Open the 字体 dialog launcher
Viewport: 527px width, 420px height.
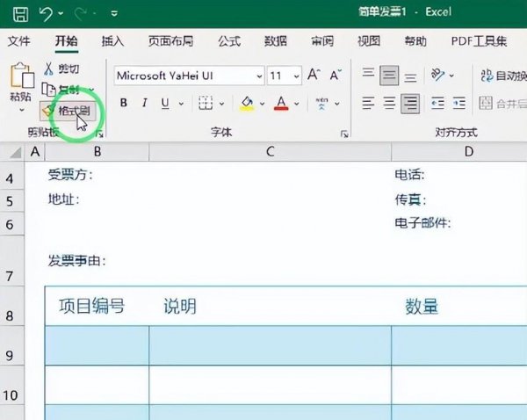344,134
